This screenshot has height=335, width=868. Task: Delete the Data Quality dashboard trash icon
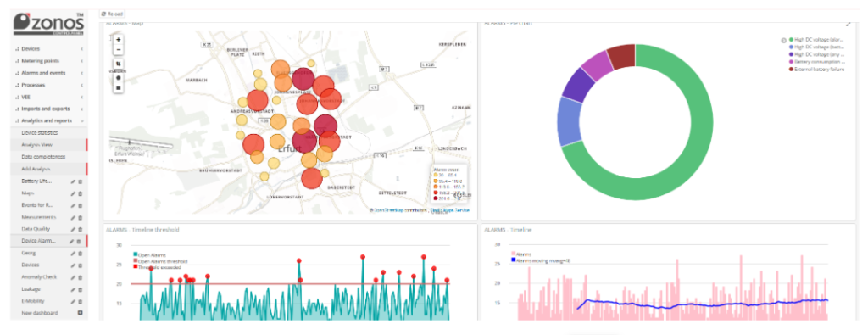[80, 229]
